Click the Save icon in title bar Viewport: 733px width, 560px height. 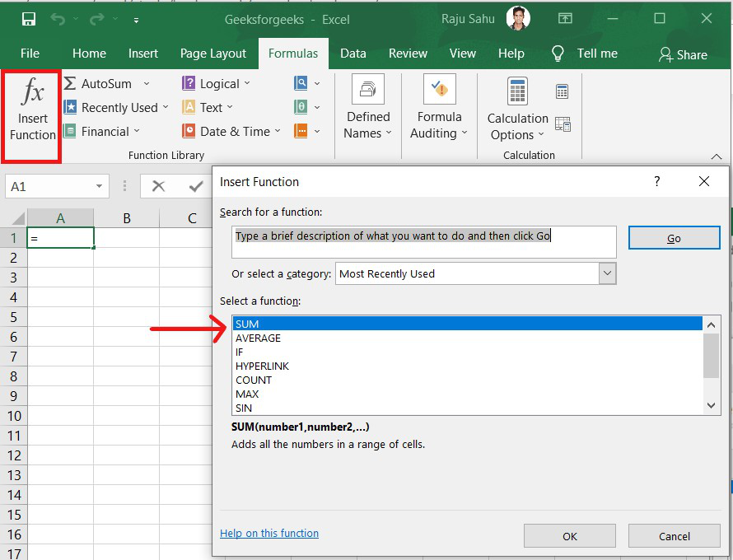point(29,19)
